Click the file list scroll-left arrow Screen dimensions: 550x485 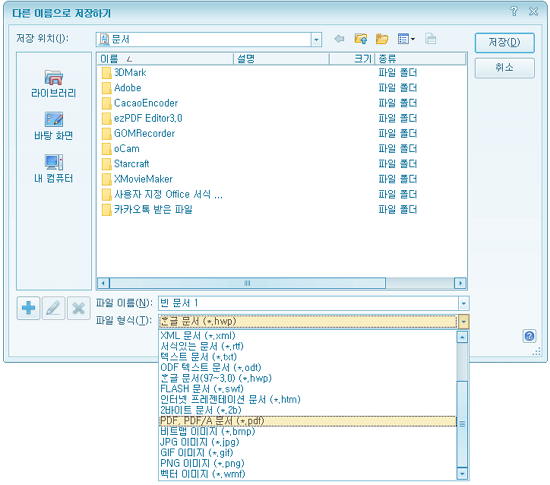[x=103, y=283]
